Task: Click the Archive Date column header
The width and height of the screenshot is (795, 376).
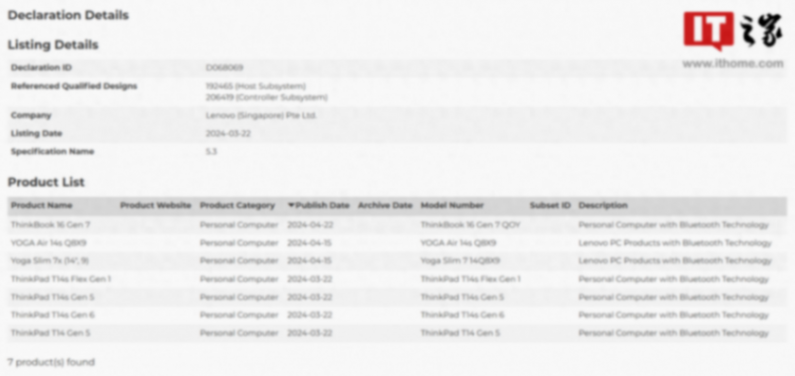Action: click(385, 205)
